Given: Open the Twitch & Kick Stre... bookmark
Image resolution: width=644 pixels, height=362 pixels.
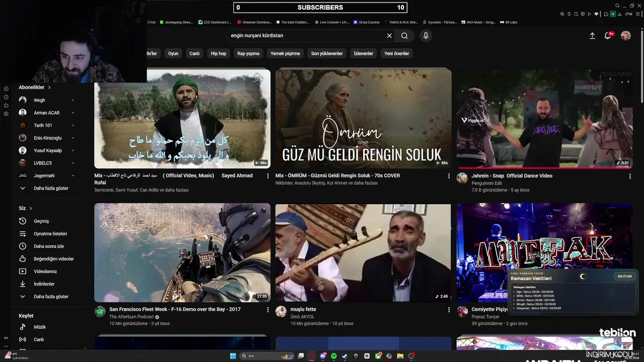Looking at the screenshot, I should [x=401, y=22].
